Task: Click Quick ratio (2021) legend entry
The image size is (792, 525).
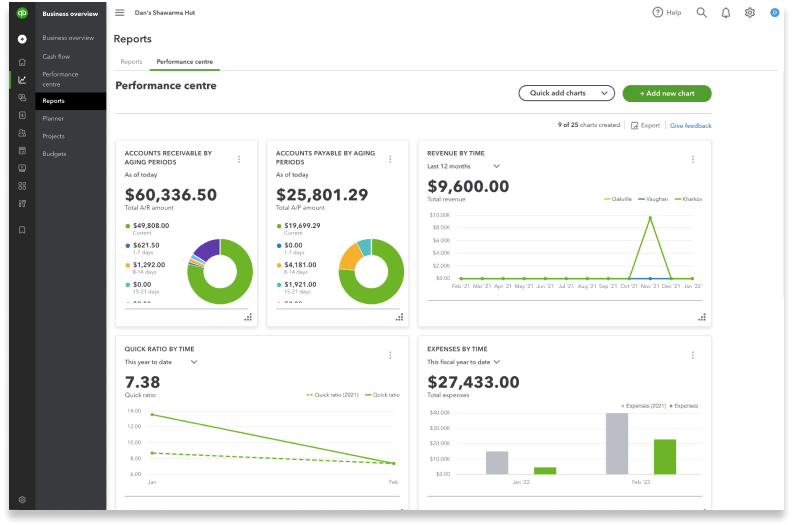Action: pyautogui.click(x=332, y=395)
